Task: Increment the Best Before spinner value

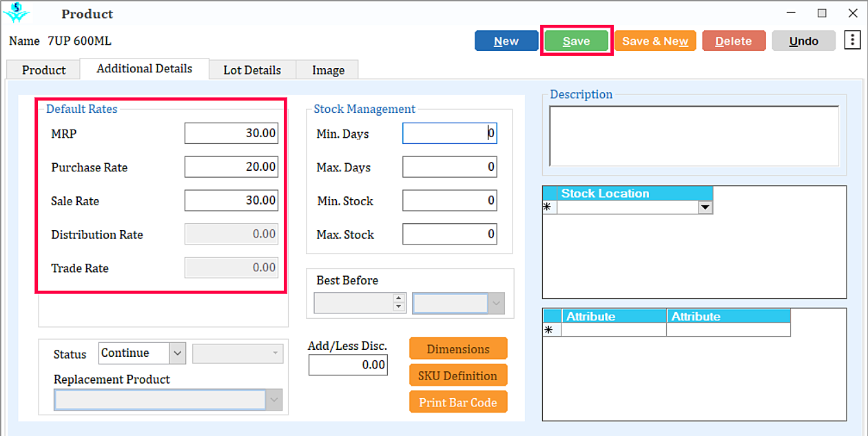Action: (398, 299)
